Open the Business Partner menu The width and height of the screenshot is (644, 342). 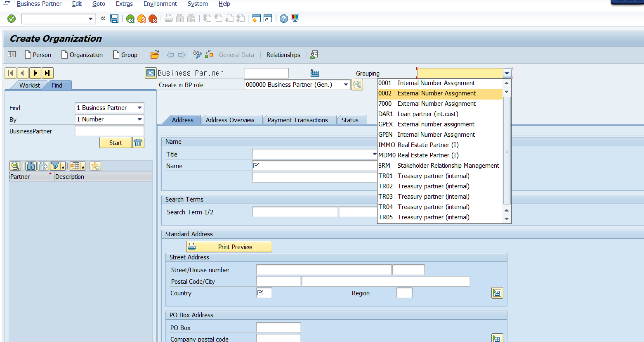39,4
